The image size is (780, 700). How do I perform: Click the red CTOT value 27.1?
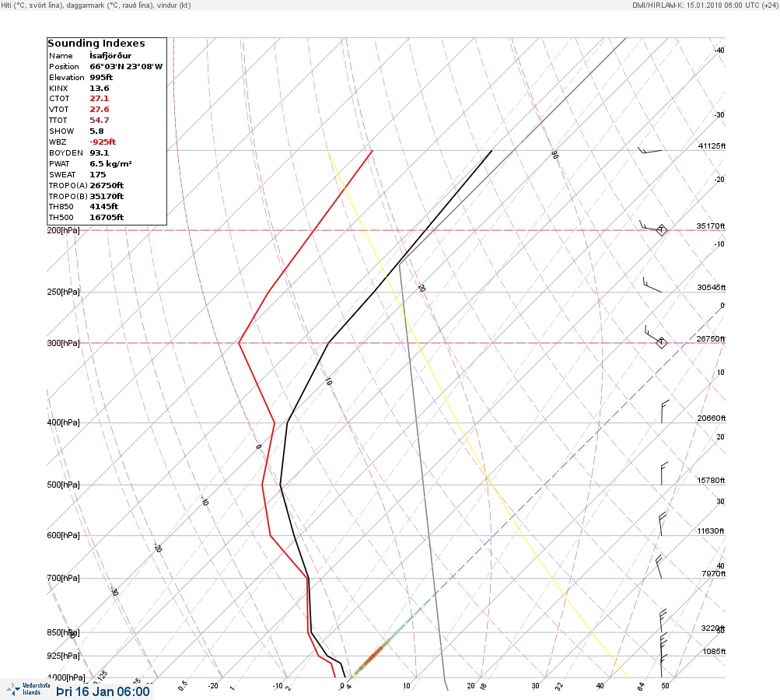tap(100, 99)
